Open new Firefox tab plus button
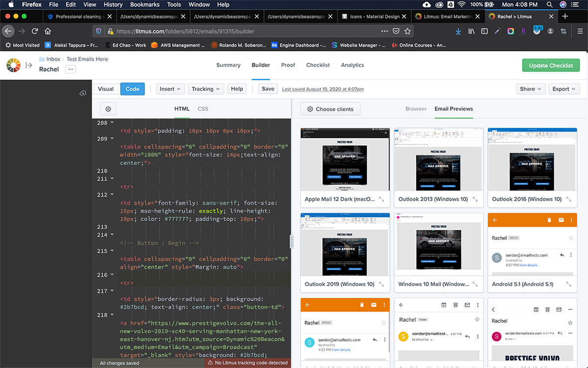 click(x=565, y=16)
